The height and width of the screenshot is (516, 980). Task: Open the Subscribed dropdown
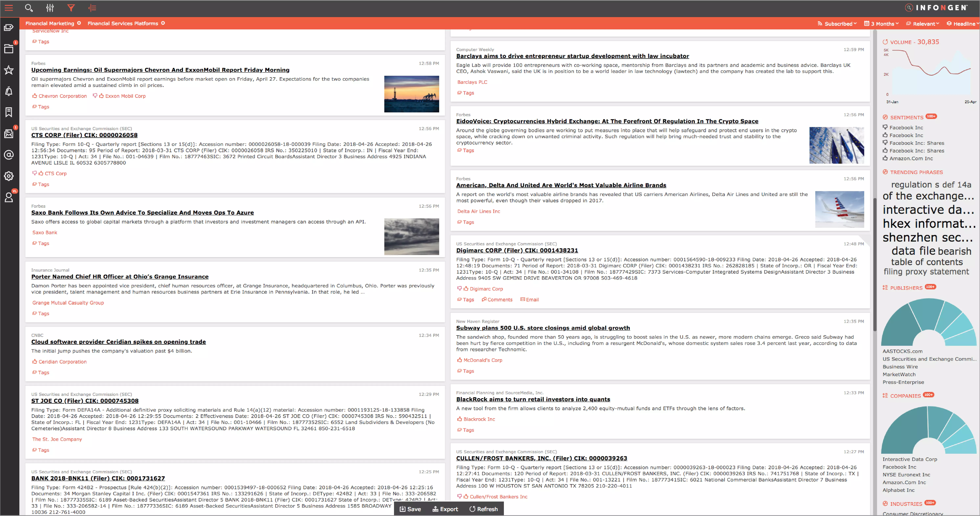coord(837,24)
